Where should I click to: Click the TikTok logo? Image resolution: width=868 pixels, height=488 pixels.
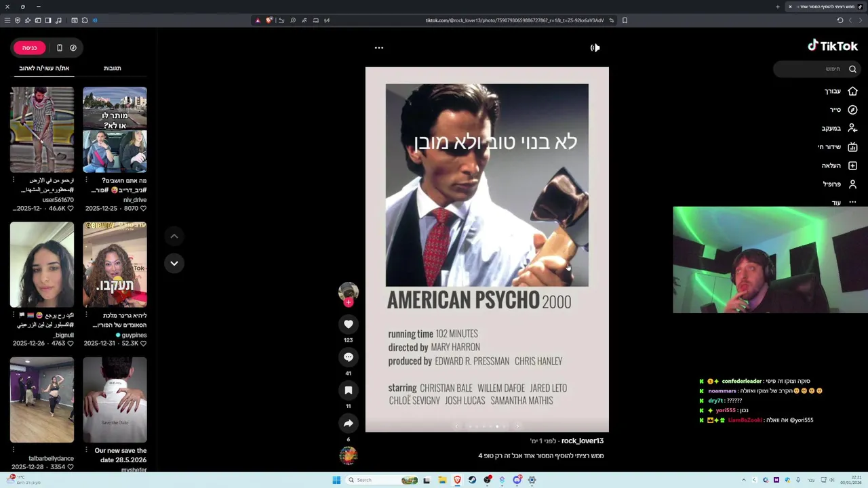pyautogui.click(x=833, y=45)
